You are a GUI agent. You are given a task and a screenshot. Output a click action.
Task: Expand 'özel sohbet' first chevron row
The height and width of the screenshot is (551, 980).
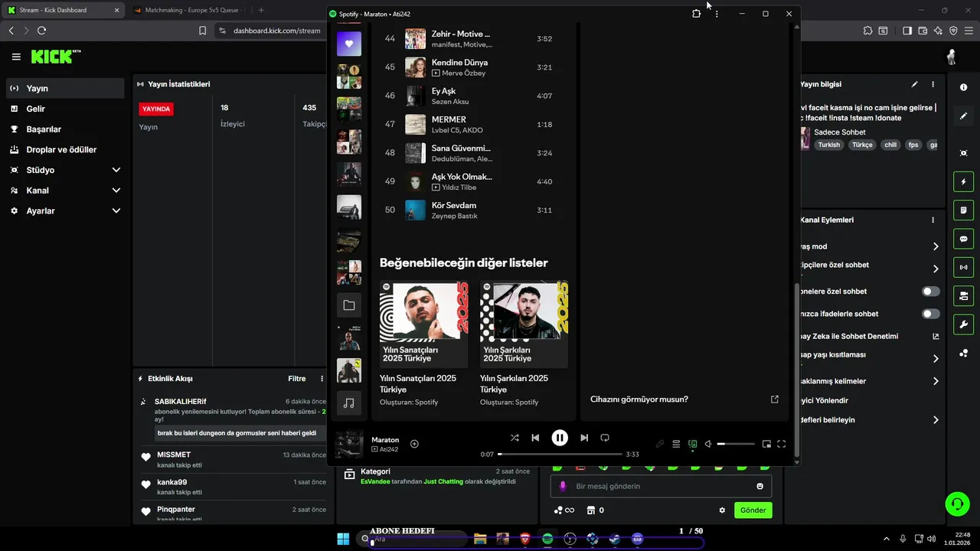pyautogui.click(x=936, y=269)
